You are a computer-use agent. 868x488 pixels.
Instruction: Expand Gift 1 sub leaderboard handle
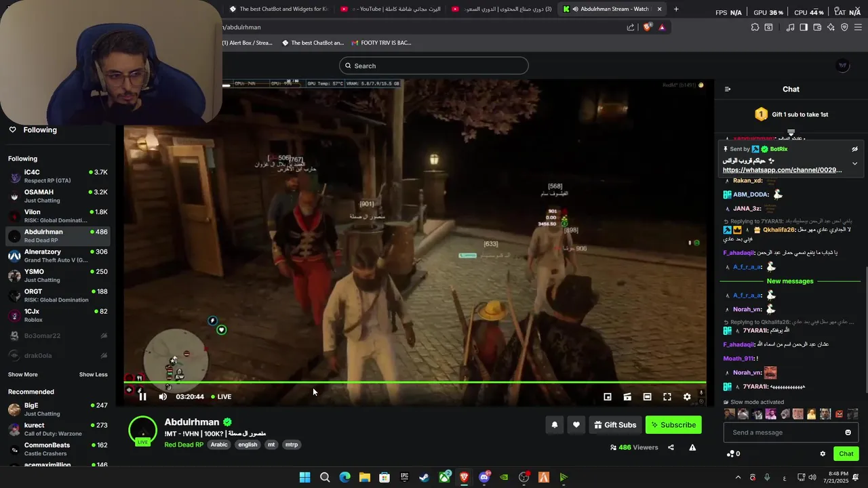point(791,132)
